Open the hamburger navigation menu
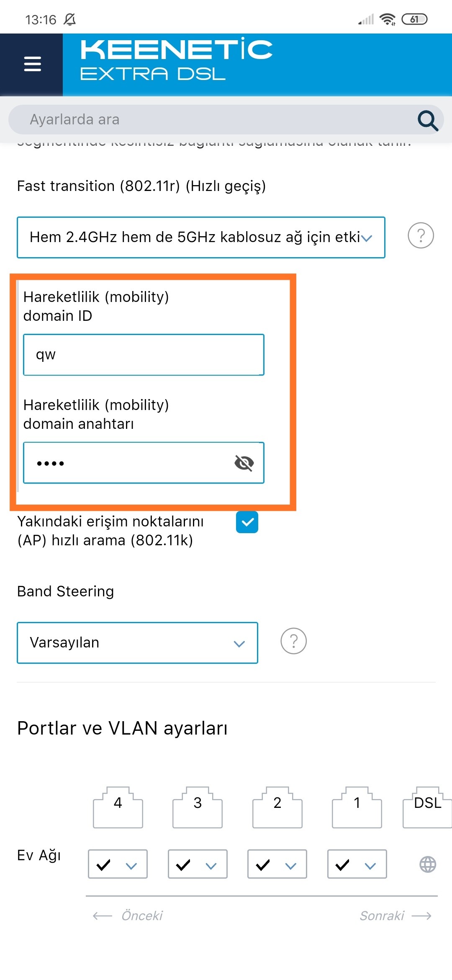 (32, 64)
